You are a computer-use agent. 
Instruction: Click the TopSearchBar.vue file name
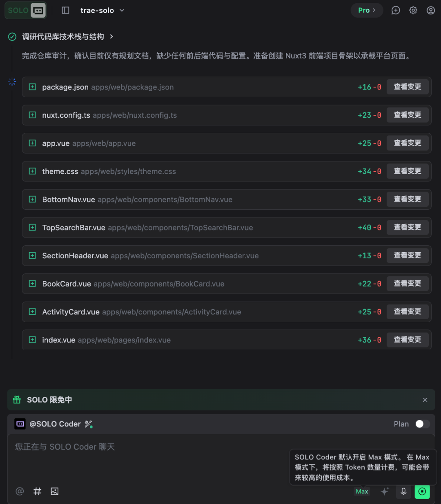[x=74, y=228]
